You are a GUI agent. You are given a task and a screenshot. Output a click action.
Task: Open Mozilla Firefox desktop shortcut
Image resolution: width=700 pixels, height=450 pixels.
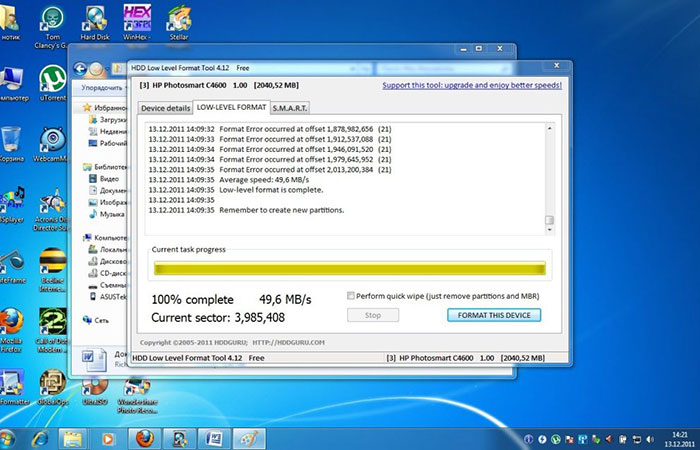coord(11,329)
